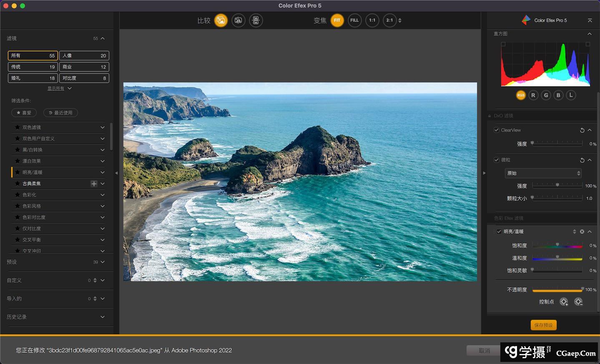Click the add control point icon
600x364 pixels.
(x=564, y=302)
